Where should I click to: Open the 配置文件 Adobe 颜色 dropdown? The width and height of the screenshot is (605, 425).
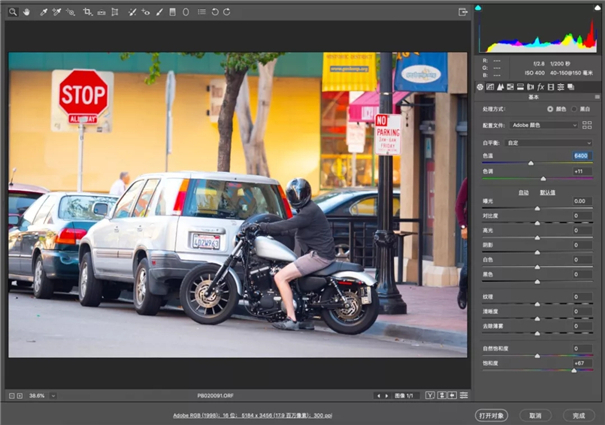point(546,125)
